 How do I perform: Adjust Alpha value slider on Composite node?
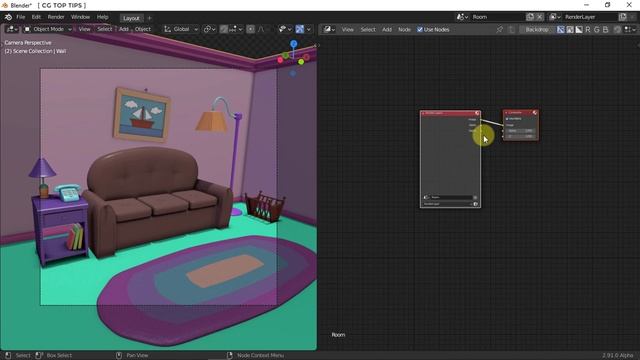(x=520, y=131)
